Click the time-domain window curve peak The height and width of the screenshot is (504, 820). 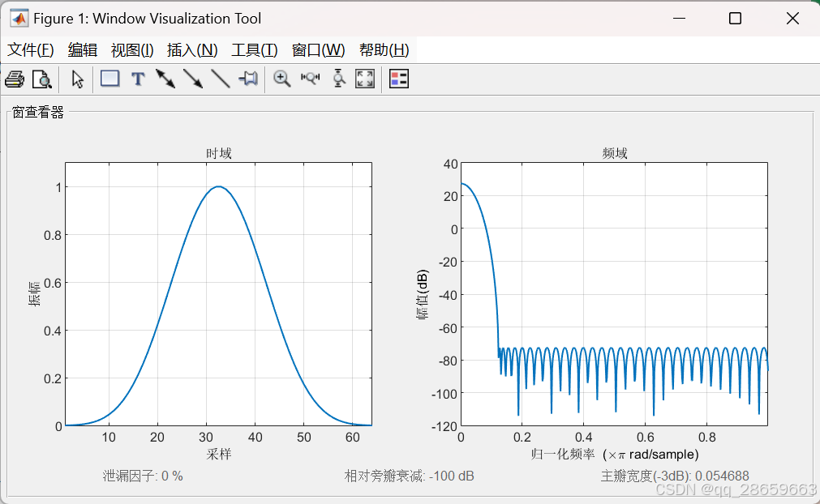click(219, 186)
